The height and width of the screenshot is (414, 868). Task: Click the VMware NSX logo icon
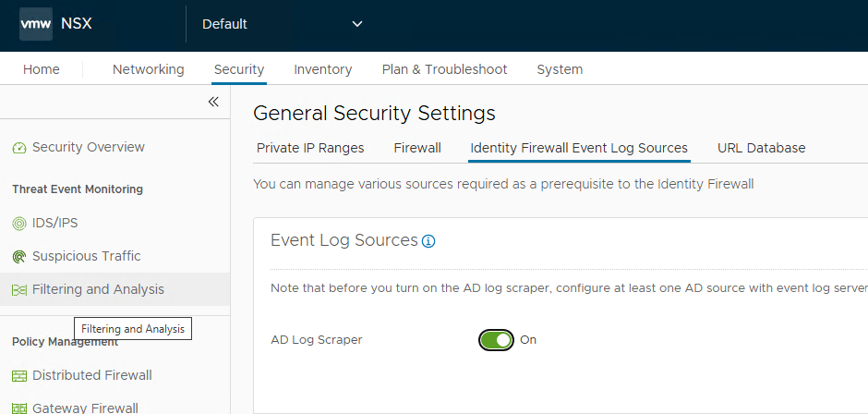(x=36, y=24)
